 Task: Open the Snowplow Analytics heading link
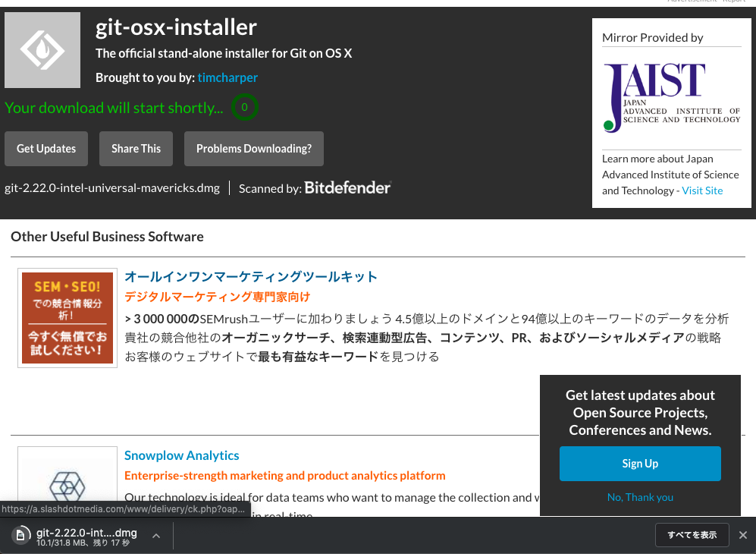(x=181, y=455)
